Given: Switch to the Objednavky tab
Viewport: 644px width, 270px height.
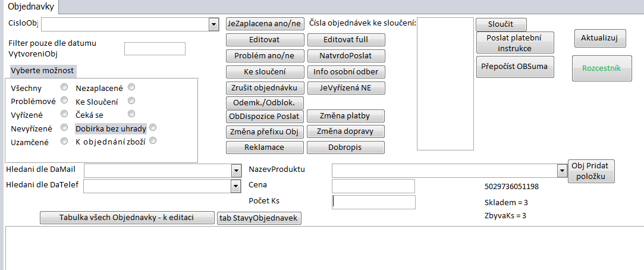Looking at the screenshot, I should coord(30,7).
